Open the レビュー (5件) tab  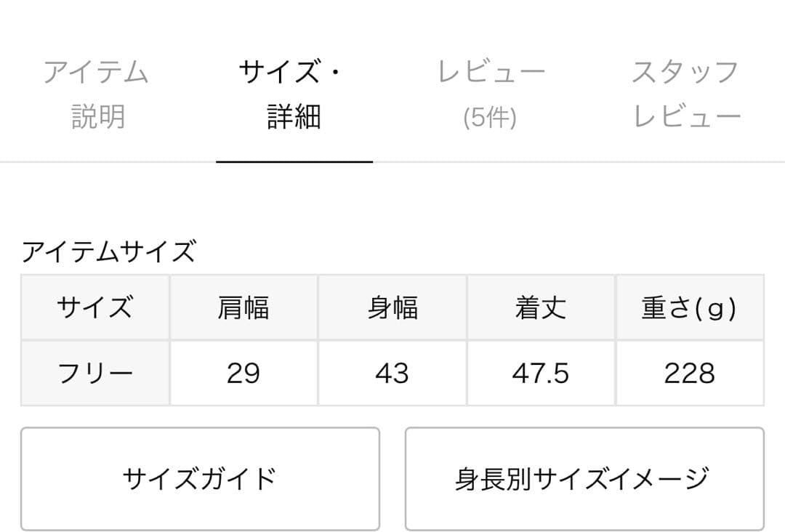tap(491, 93)
